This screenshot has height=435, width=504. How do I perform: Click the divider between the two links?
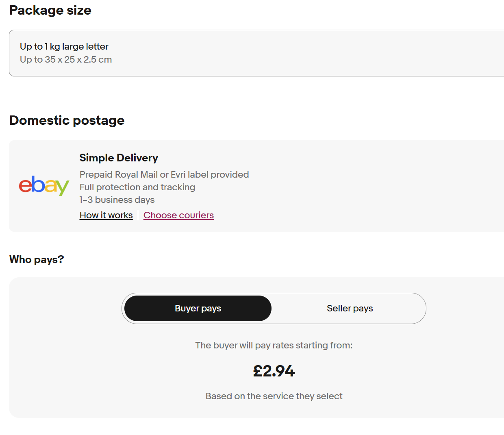pos(138,215)
